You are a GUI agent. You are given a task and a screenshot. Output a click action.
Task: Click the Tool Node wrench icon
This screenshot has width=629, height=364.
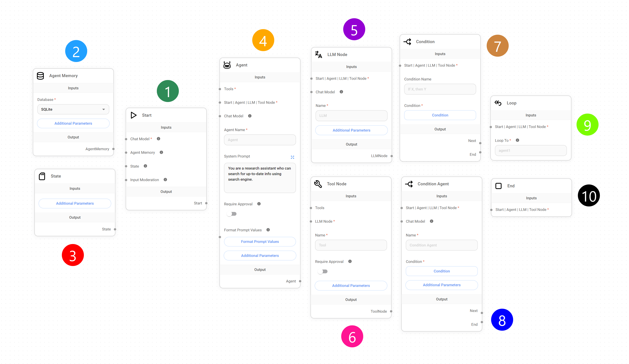(x=318, y=184)
